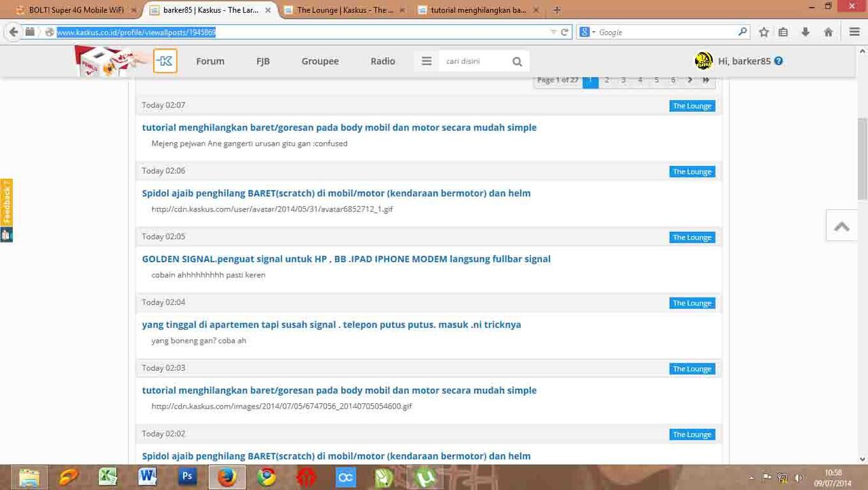Image resolution: width=868 pixels, height=490 pixels.
Task: Open barker85 user avatar
Action: pos(704,61)
